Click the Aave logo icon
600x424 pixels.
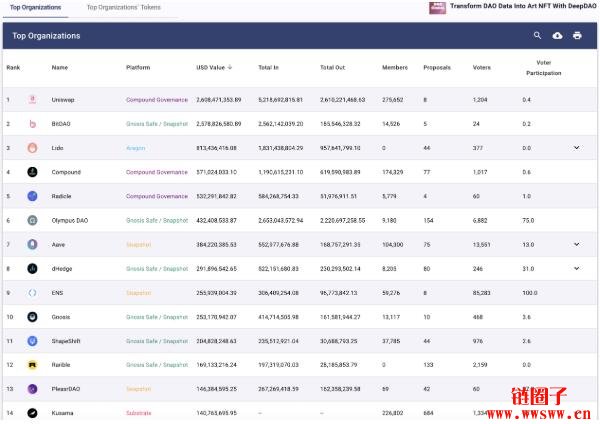33,245
